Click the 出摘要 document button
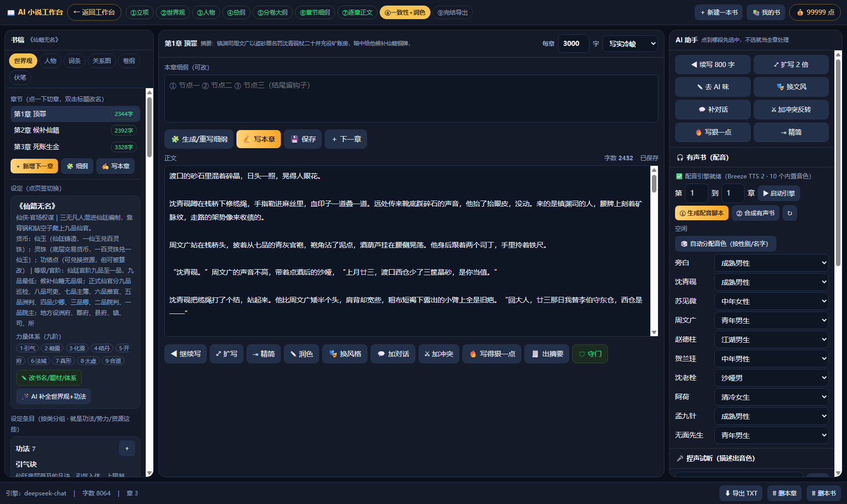Image resolution: width=847 pixels, height=504 pixels. pyautogui.click(x=547, y=354)
